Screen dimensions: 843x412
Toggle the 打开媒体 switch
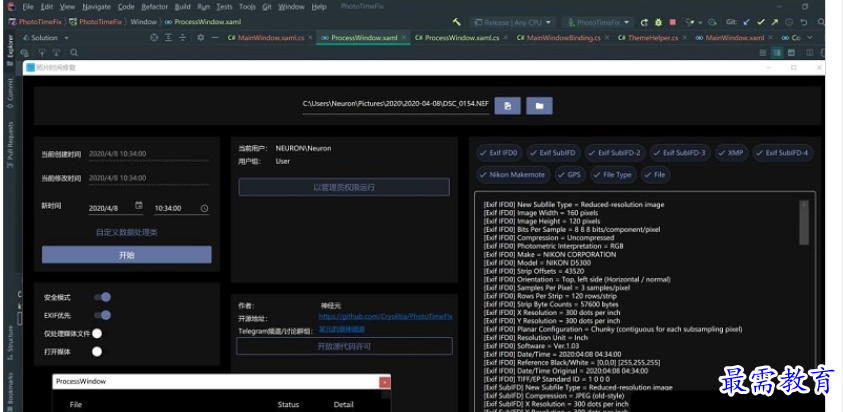pos(100,352)
